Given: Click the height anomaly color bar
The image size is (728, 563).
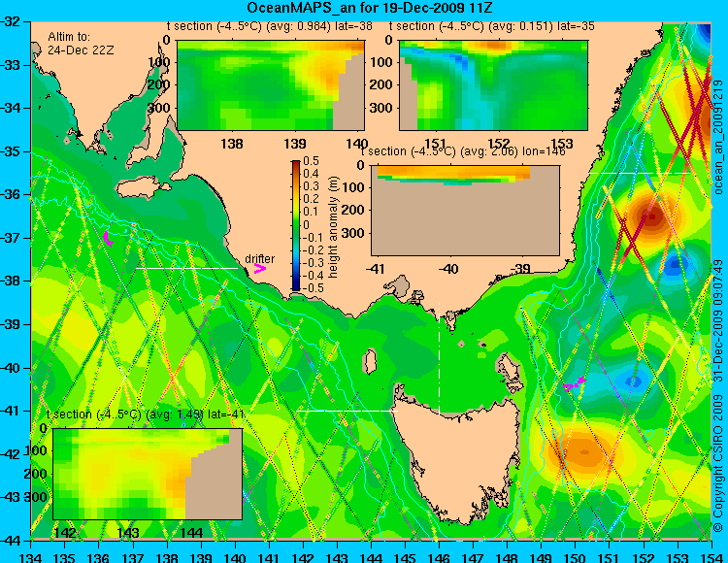Looking at the screenshot, I should (x=296, y=225).
